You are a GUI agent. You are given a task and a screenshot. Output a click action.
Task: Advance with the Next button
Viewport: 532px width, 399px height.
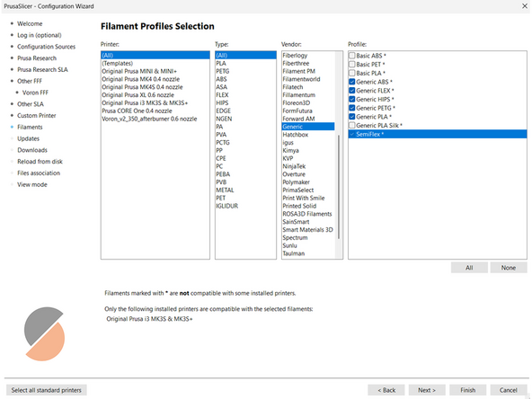point(427,390)
